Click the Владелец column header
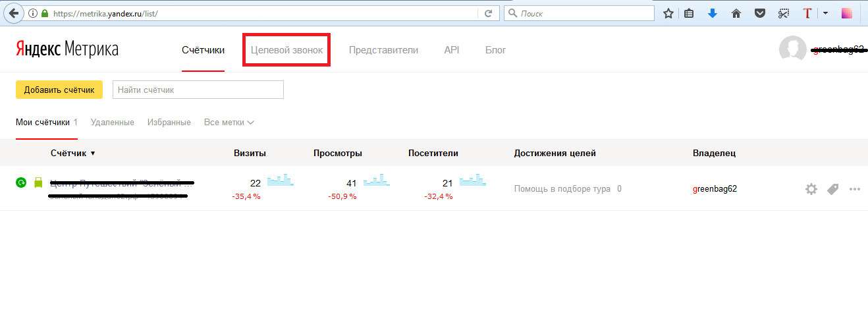868x309 pixels. (715, 154)
